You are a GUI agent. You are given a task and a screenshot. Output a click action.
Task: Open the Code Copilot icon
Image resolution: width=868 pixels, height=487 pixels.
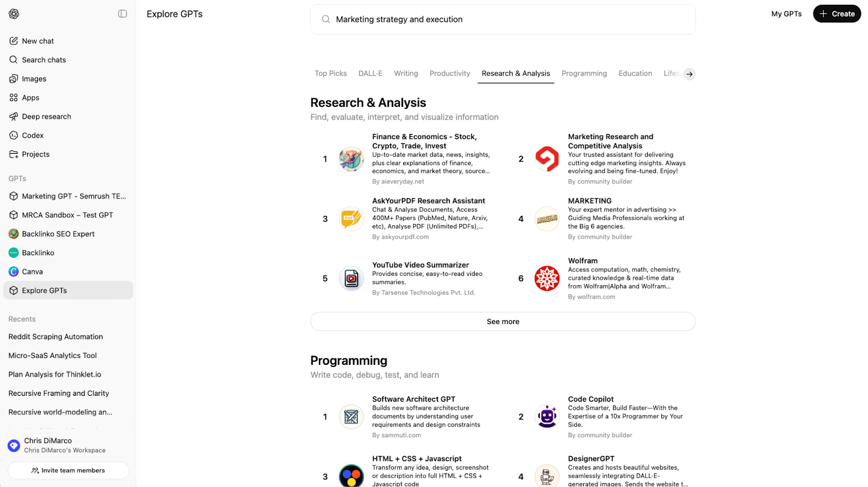pyautogui.click(x=547, y=417)
